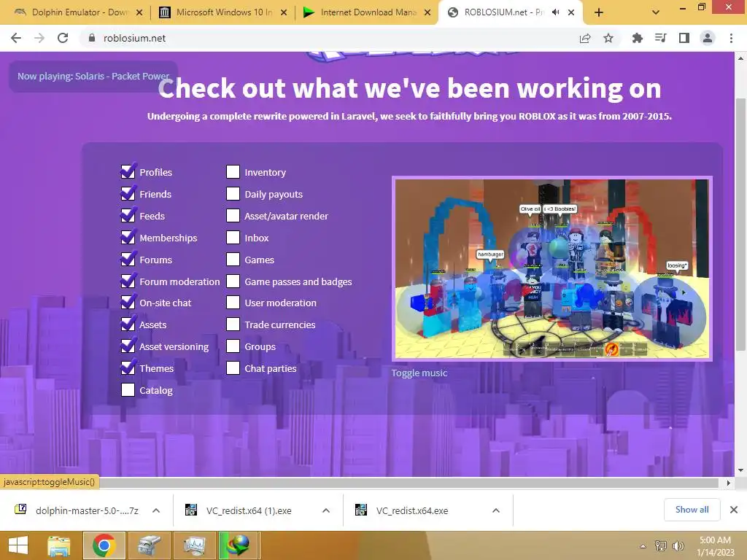Check the User moderation checkbox
747x560 pixels.
pyautogui.click(x=233, y=303)
